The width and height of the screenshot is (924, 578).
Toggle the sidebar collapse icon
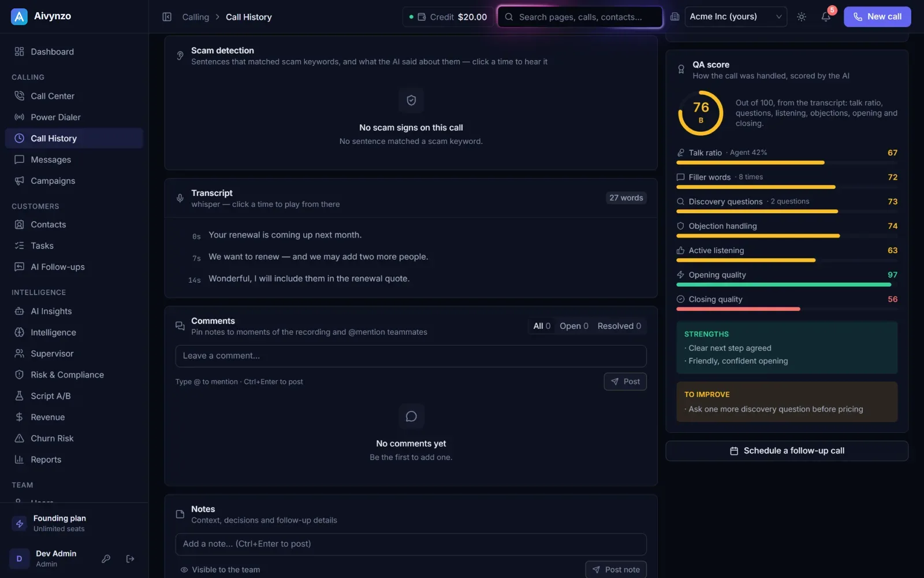(x=167, y=17)
